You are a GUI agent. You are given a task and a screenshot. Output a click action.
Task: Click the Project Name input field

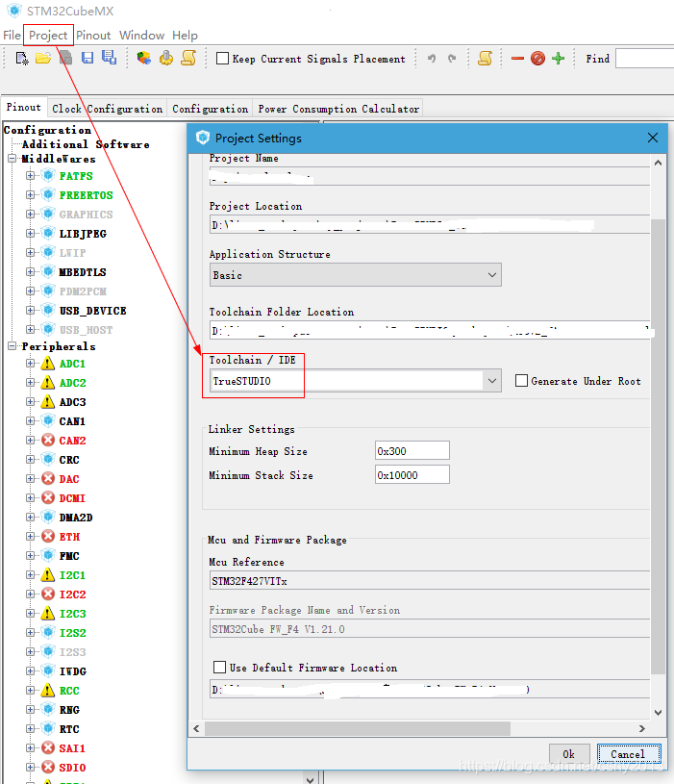(430, 176)
